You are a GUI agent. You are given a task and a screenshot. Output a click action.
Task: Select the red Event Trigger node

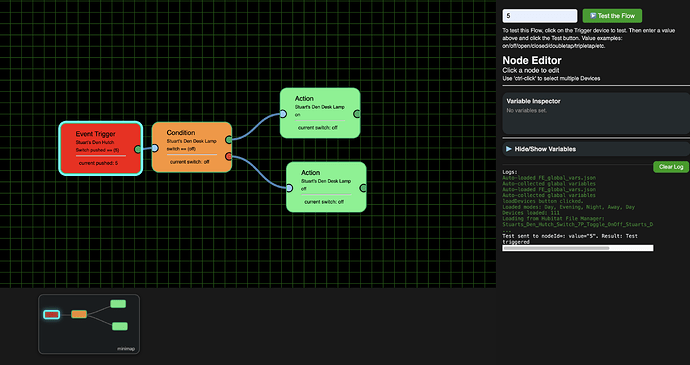[101, 148]
